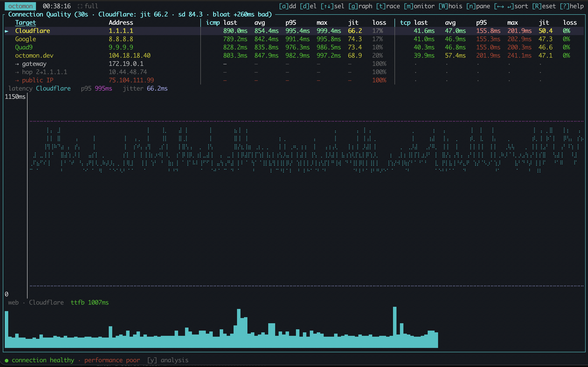Image resolution: width=588 pixels, height=367 pixels.
Task: Open the [?]help shortcut
Action: tap(572, 6)
